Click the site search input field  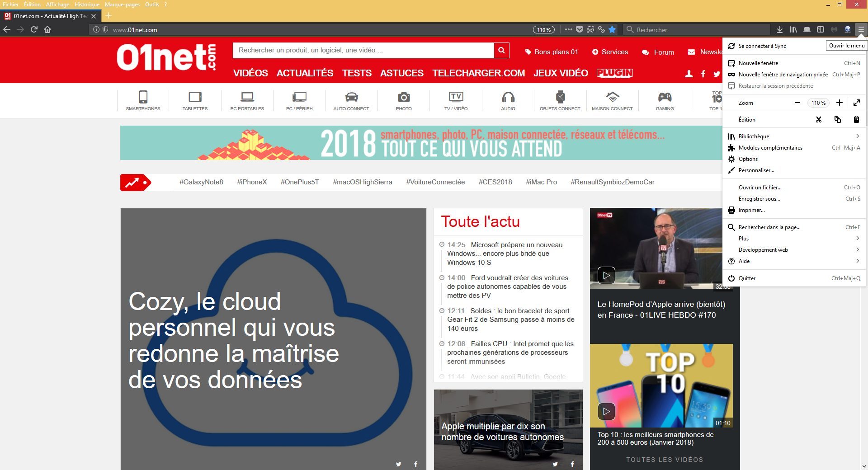pyautogui.click(x=363, y=50)
